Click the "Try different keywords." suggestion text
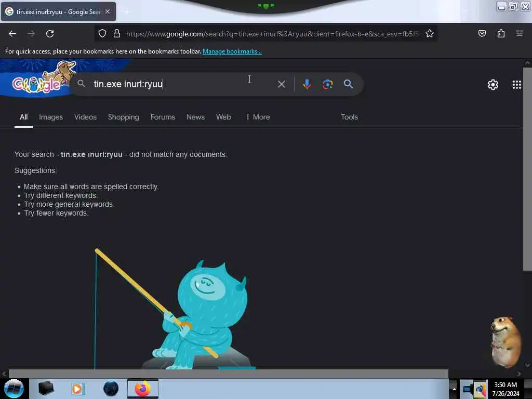Screen dimensions: 532x399 (x=61, y=195)
